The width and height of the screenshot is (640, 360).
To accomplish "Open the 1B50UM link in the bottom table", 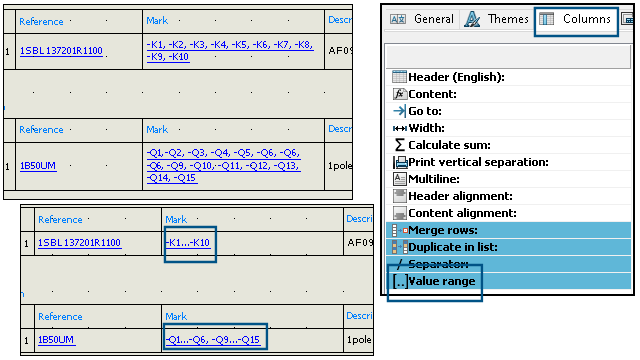I will [x=56, y=340].
